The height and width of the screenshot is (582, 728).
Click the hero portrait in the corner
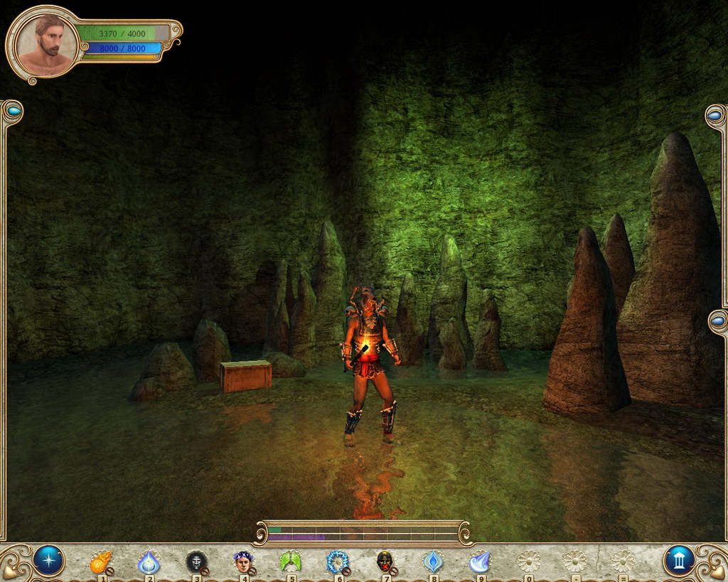pos(46,44)
